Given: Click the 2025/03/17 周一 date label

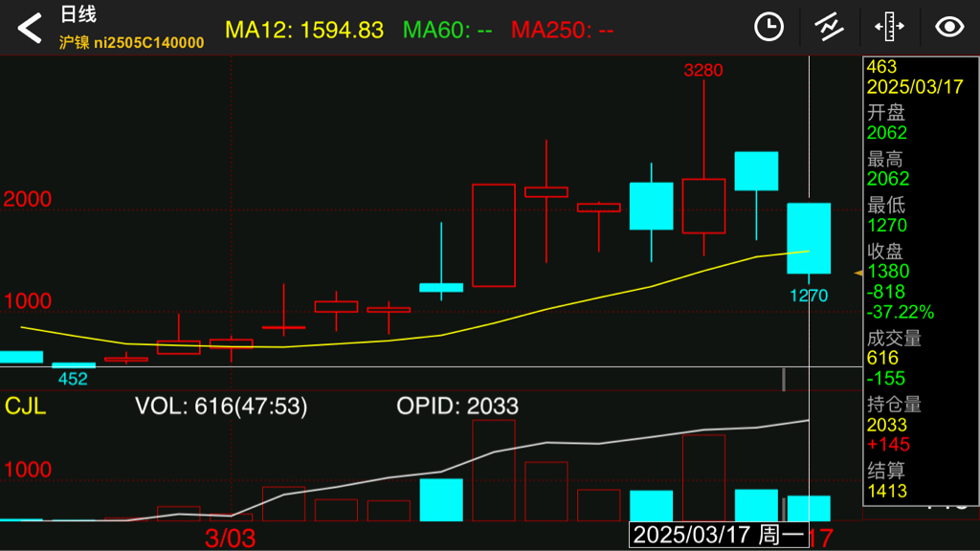Looking at the screenshot, I should pos(719,535).
